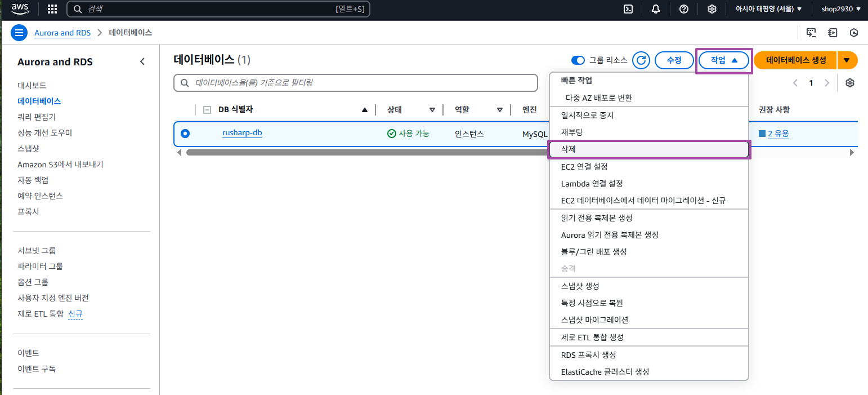The height and width of the screenshot is (395, 868).
Task: Select the rusharp-db radio button
Action: point(185,134)
